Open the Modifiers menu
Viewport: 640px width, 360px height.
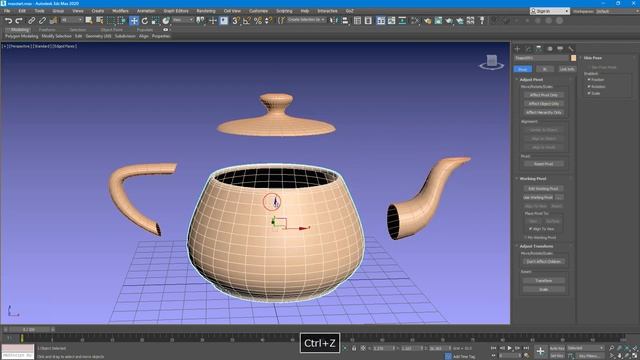[x=120, y=11]
